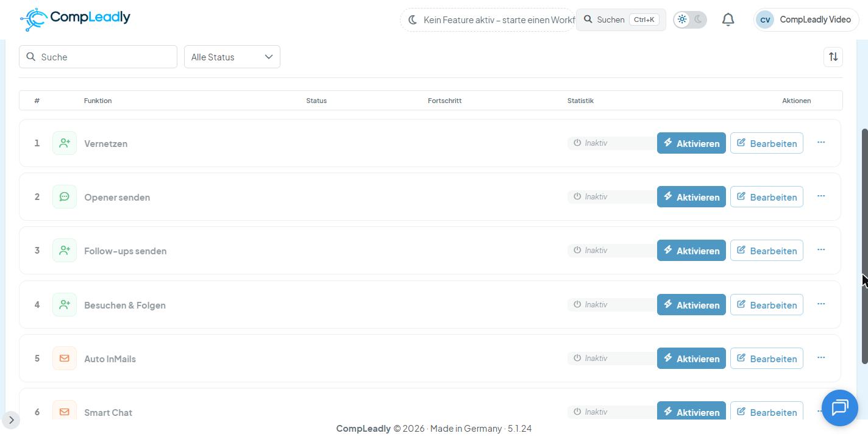
Task: Select the Follow-ups senden row title
Action: 125,251
